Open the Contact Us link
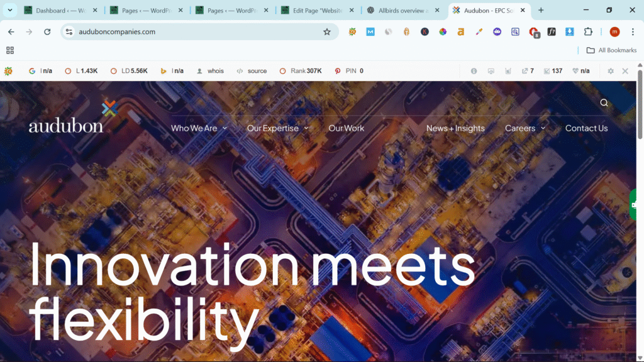 pyautogui.click(x=586, y=128)
